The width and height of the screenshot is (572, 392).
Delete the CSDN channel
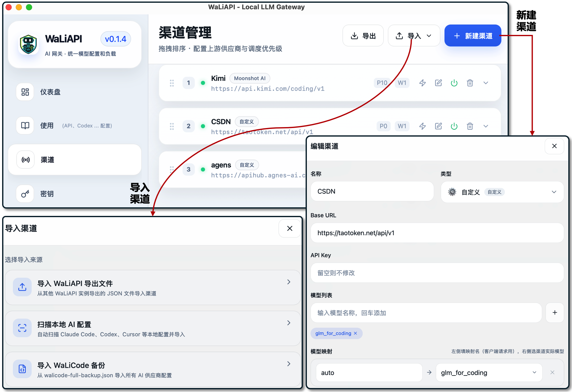pos(470,126)
